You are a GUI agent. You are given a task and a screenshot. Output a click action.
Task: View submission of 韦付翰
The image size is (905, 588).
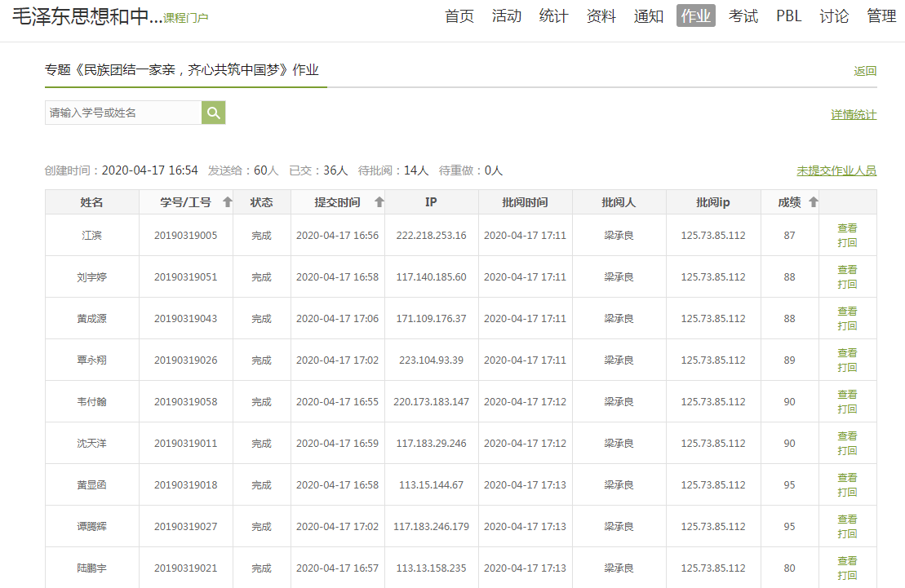[847, 395]
